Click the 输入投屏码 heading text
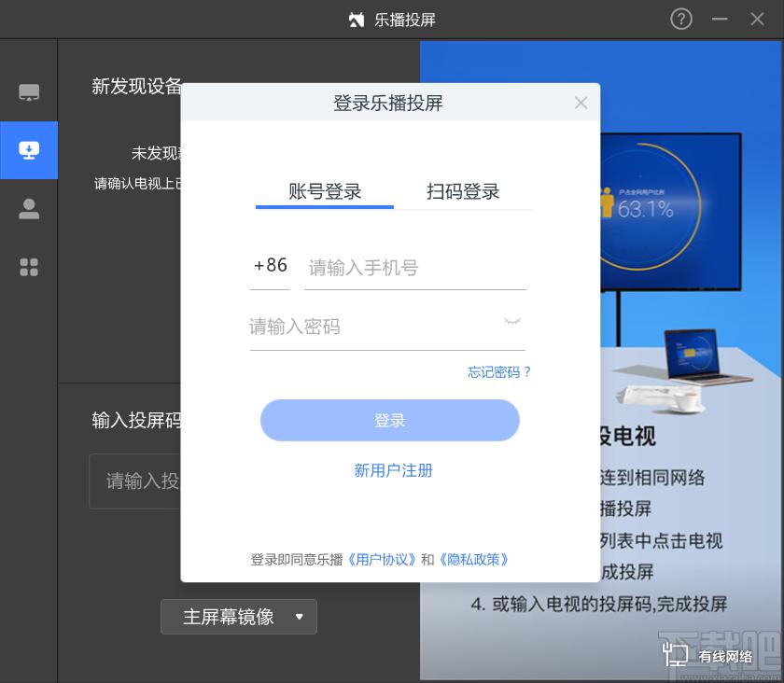The image size is (784, 683). coord(136,420)
